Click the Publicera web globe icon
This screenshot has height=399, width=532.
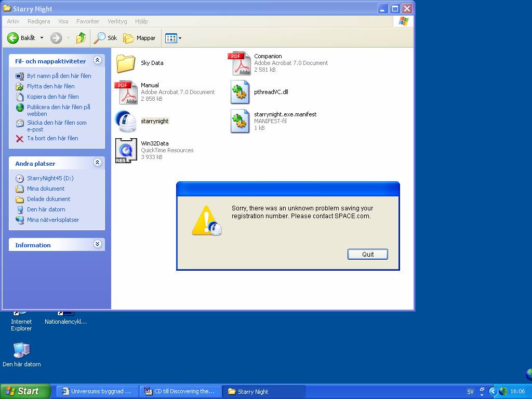[x=20, y=108]
